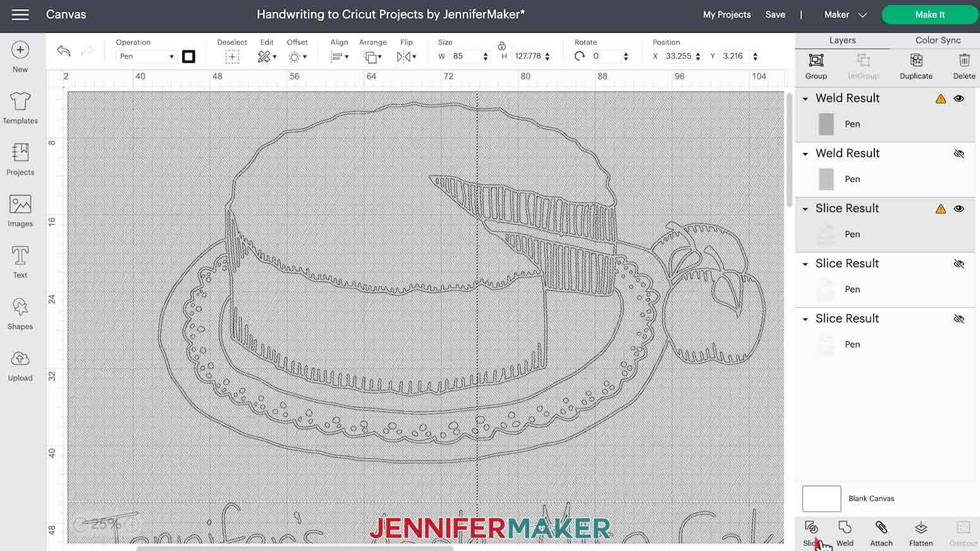Screen dimensions: 980x551
Task: Click the Make It button
Action: coord(929,15)
